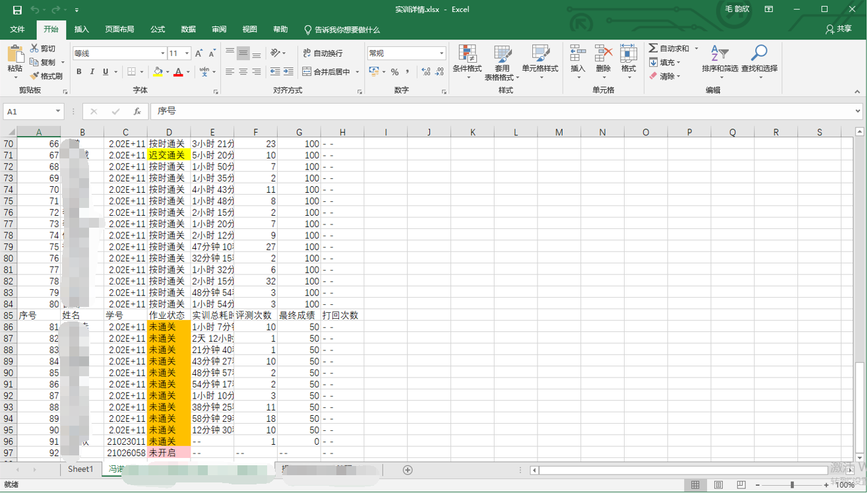868x493 pixels.
Task: Click the Insert Function fx button
Action: [137, 112]
